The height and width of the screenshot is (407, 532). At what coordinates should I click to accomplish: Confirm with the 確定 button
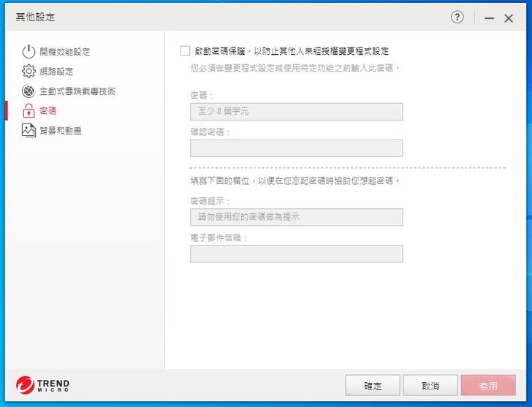(373, 385)
